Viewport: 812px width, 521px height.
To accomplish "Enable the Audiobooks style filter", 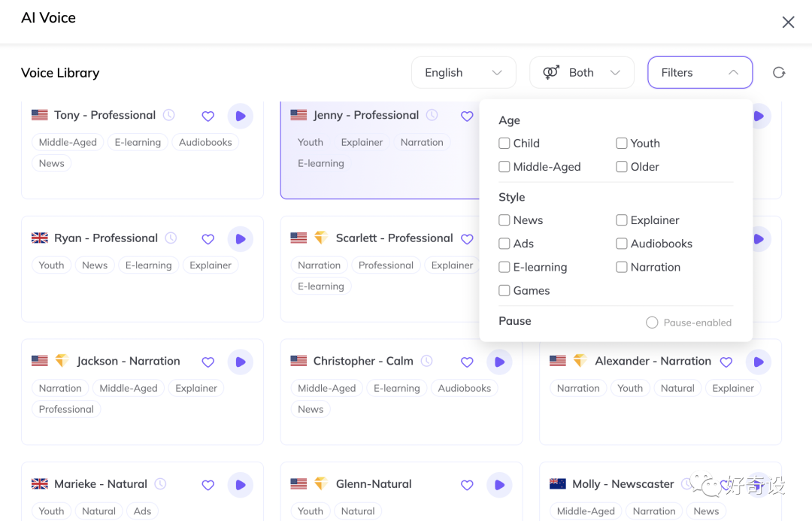I will click(622, 244).
